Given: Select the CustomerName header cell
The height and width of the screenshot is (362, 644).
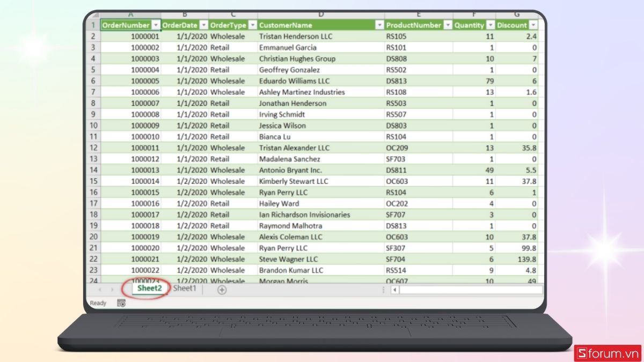Looking at the screenshot, I should click(321, 25).
